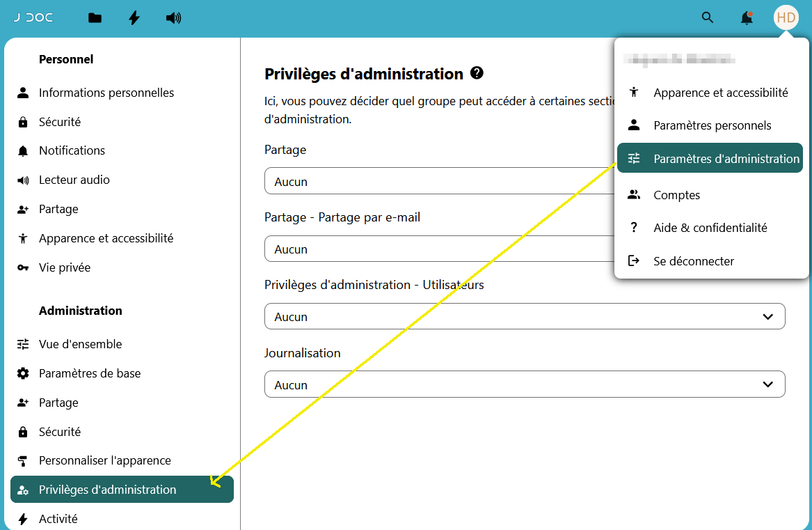Choose 'Comptes' from the user menu
This screenshot has width=812, height=530.
coord(676,195)
